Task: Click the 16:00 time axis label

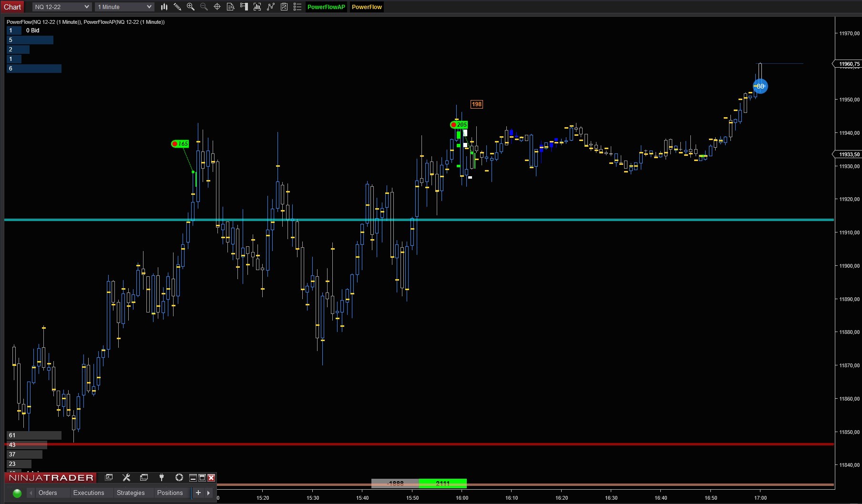Action: (462, 498)
